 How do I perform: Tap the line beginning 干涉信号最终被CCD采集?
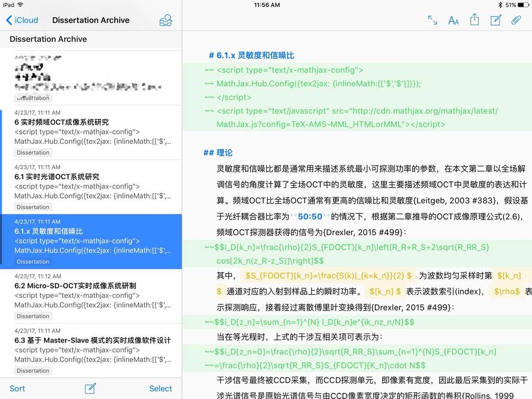click(x=372, y=380)
